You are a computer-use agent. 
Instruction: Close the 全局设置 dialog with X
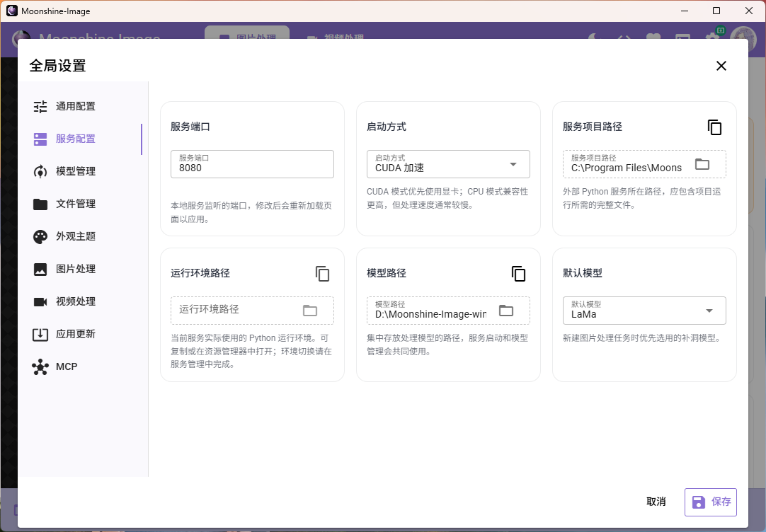click(x=721, y=66)
